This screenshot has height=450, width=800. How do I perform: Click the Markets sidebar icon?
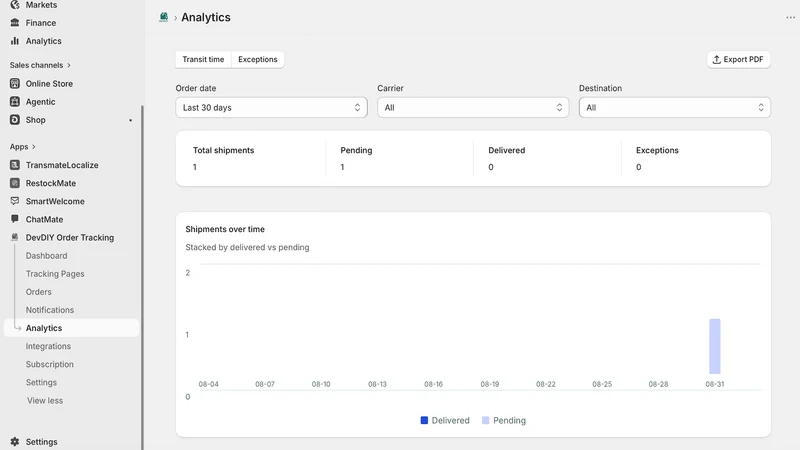[x=15, y=5]
